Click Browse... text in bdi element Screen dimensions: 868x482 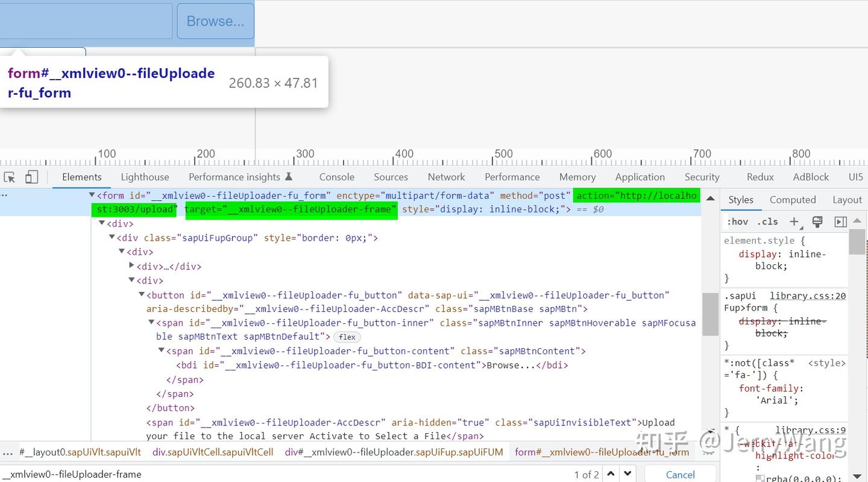[x=511, y=365]
